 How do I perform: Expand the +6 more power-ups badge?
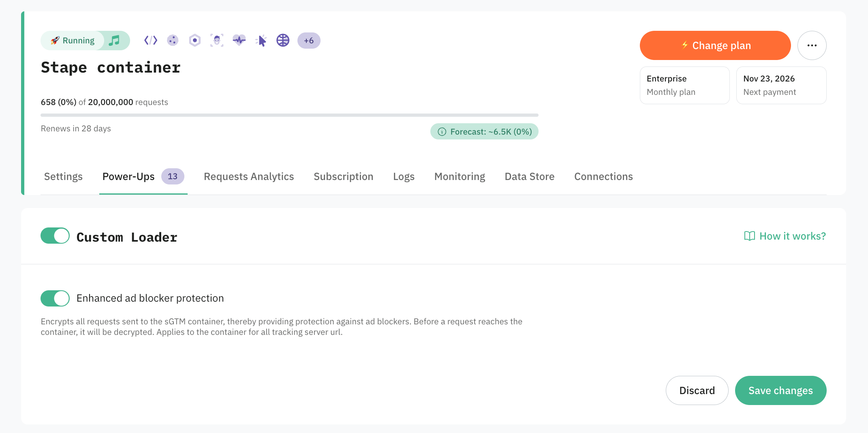pos(309,41)
